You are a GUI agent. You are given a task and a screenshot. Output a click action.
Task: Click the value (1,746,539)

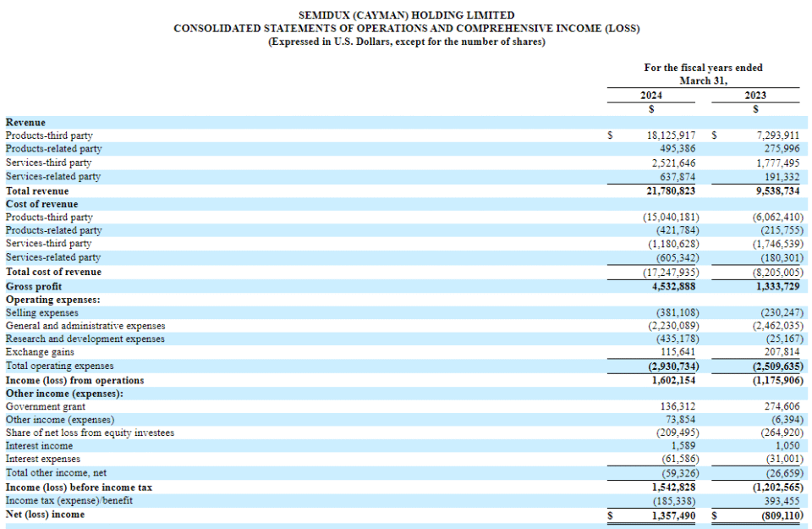coord(778,244)
